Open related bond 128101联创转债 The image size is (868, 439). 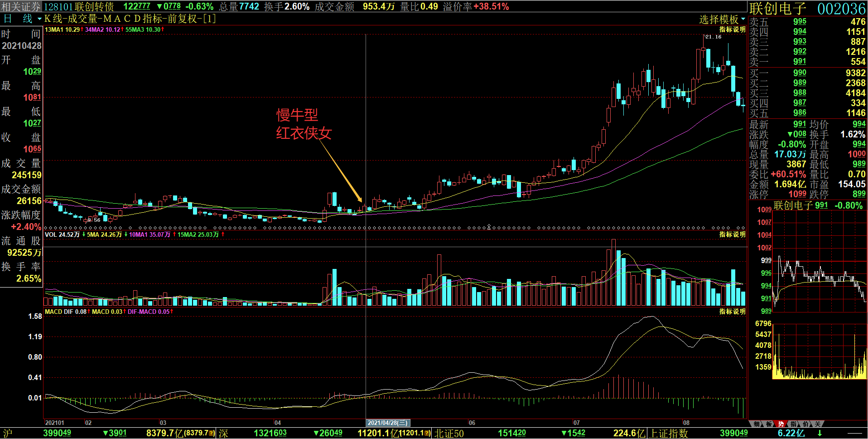tap(79, 6)
